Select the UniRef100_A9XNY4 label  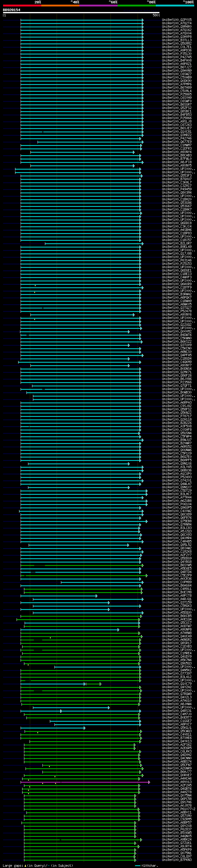pyautogui.click(x=176, y=152)
